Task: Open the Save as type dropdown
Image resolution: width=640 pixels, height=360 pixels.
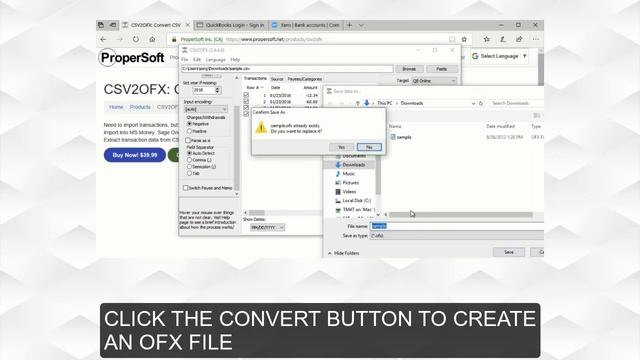Action: pyautogui.click(x=457, y=236)
